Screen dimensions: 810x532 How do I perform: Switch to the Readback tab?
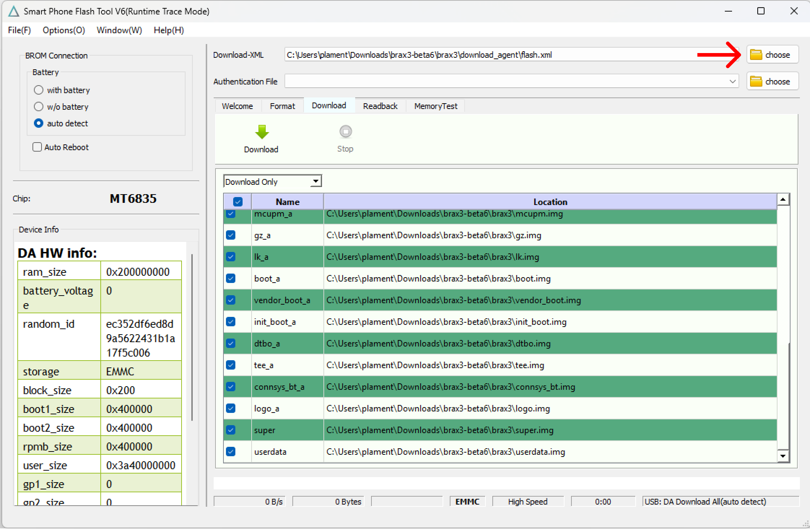click(380, 106)
